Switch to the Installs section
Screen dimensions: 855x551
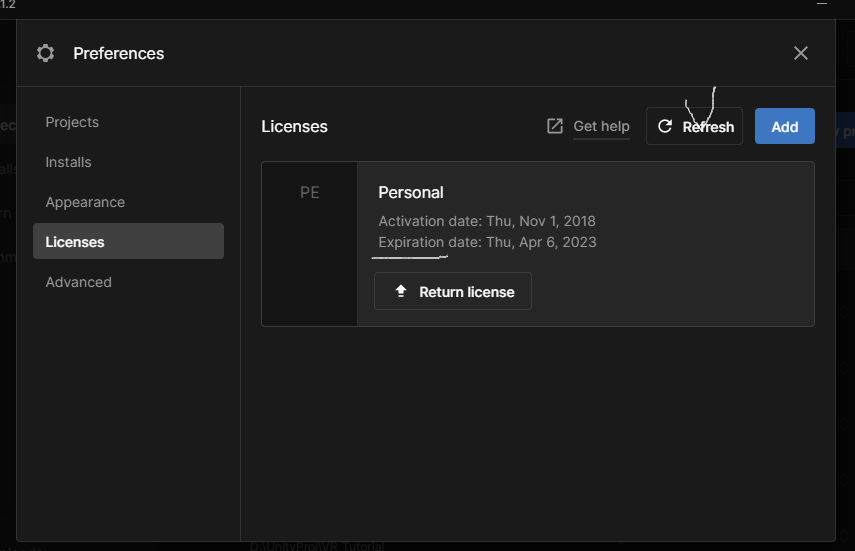pyautogui.click(x=68, y=162)
